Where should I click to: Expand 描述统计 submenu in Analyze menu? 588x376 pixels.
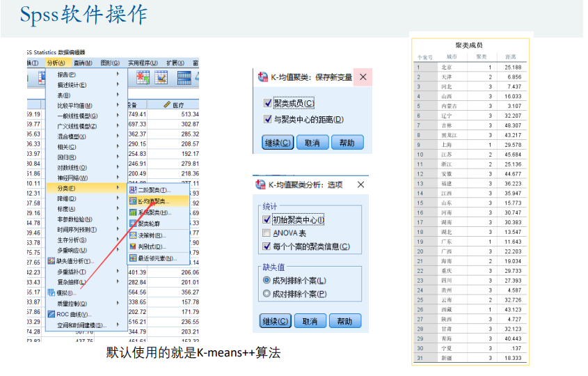coord(72,85)
